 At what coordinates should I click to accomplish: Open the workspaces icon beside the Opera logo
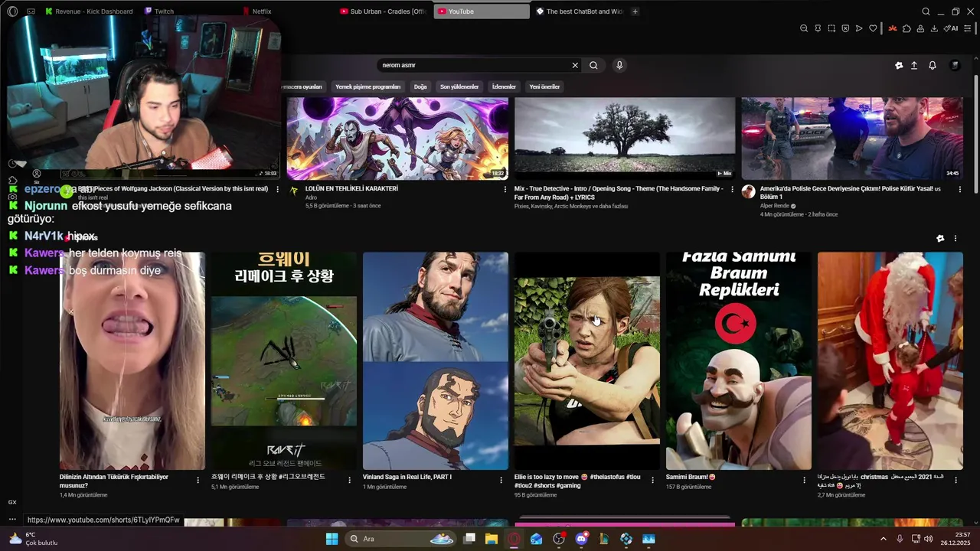[31, 11]
